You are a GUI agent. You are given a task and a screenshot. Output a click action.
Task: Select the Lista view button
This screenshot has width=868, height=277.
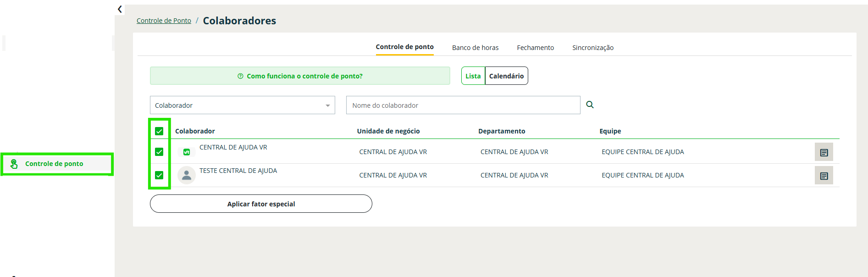[x=473, y=76]
